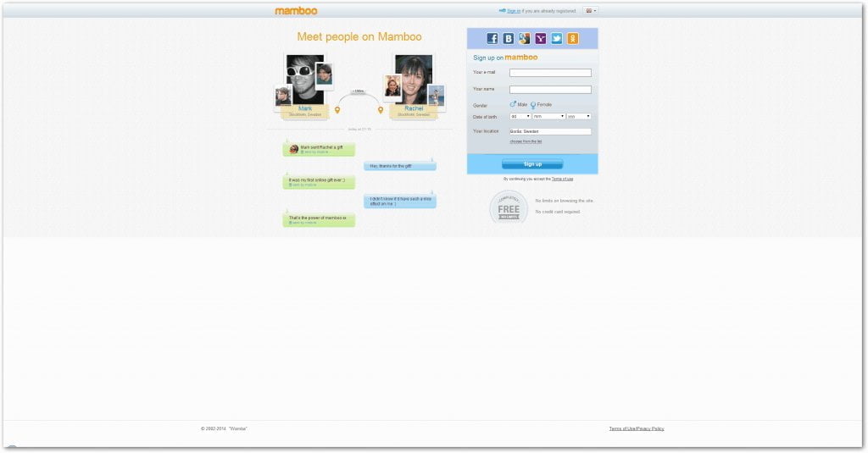Open the Terms of Use/Privacy Policy footer link

(x=636, y=428)
